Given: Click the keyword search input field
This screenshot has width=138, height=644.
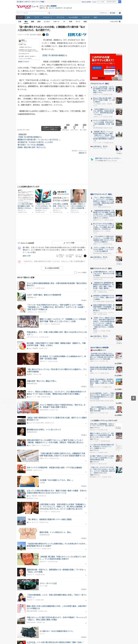Looking at the screenshot, I should (x=32, y=13).
